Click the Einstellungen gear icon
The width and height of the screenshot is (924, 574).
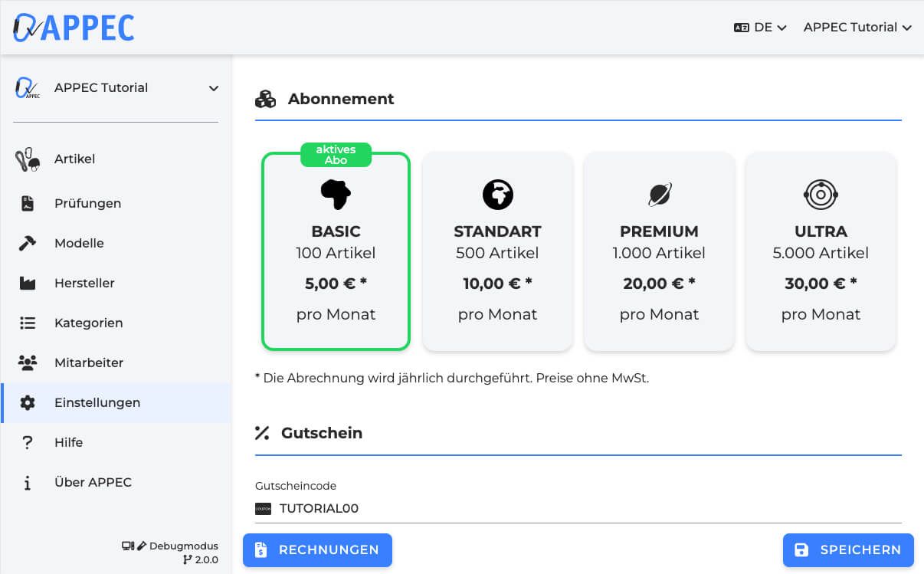[x=28, y=402]
